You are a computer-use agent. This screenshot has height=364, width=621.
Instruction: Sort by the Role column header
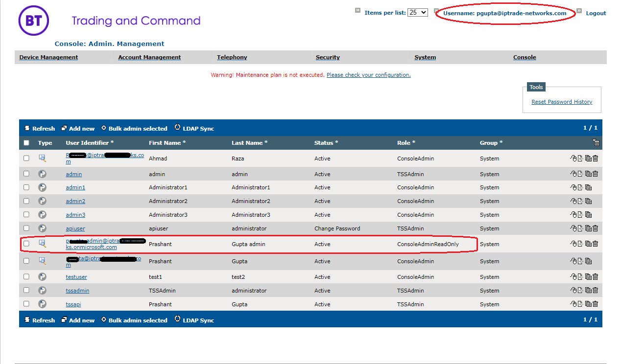click(x=406, y=143)
